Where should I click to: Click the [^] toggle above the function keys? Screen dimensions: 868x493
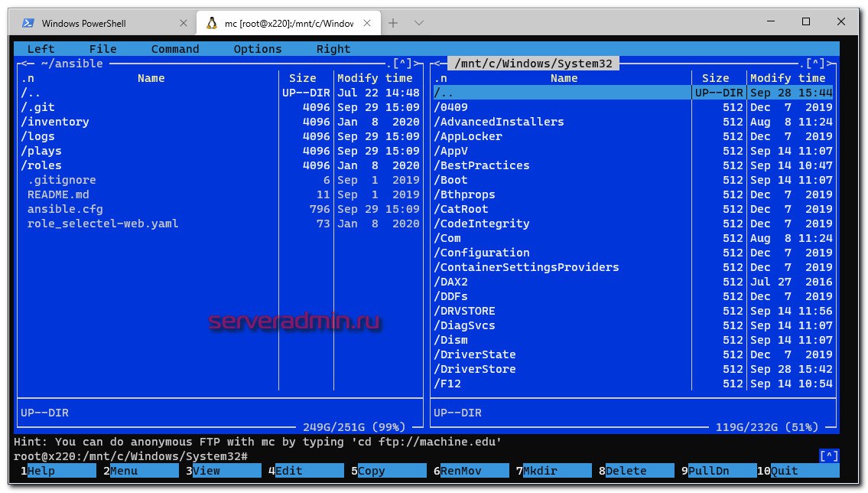(x=829, y=456)
